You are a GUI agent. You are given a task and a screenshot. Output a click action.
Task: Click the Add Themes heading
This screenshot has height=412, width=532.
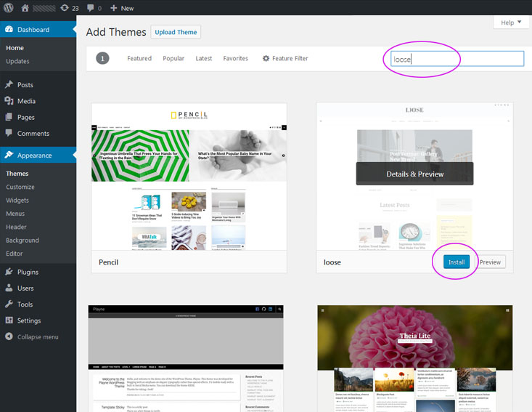[x=116, y=32]
